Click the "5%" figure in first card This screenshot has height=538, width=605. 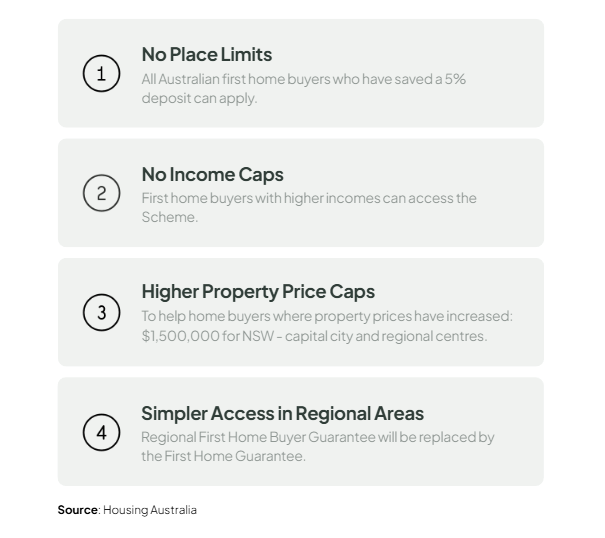coord(455,79)
